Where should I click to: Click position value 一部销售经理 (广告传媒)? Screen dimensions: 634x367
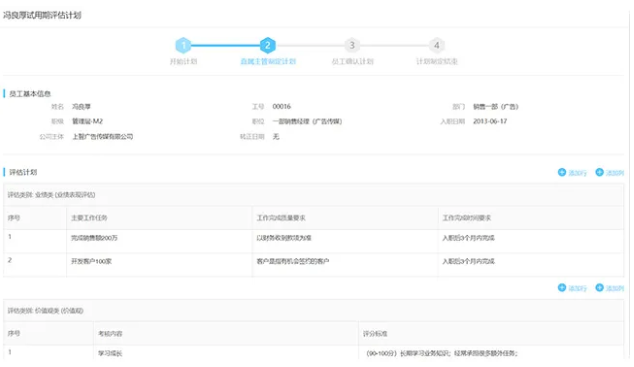point(307,121)
